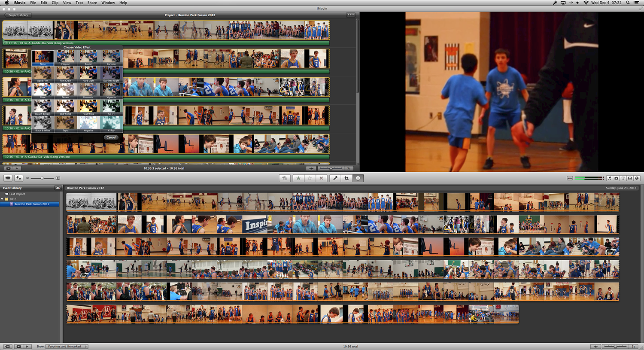Mark selection as Favorite with solid star
Screen dimensions: 644x350
[298, 178]
